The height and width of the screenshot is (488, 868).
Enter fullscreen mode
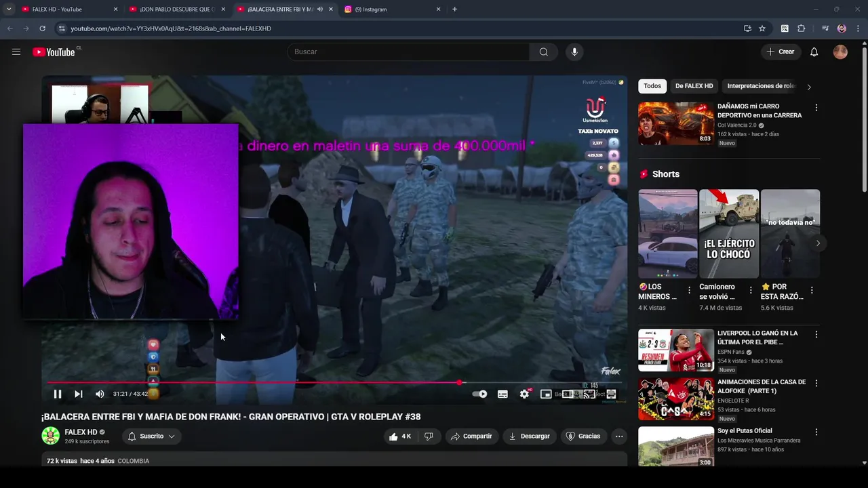pyautogui.click(x=611, y=394)
